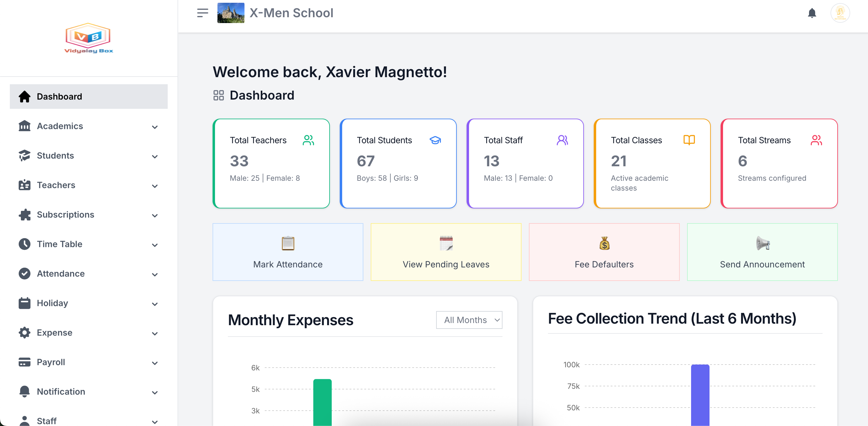
Task: Expand the Academics menu chevron
Action: point(155,127)
